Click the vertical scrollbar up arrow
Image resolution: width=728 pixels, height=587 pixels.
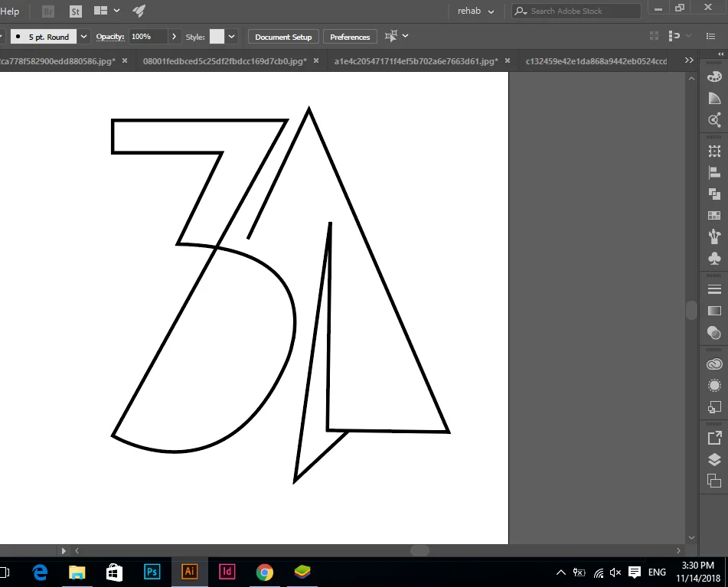coord(691,78)
